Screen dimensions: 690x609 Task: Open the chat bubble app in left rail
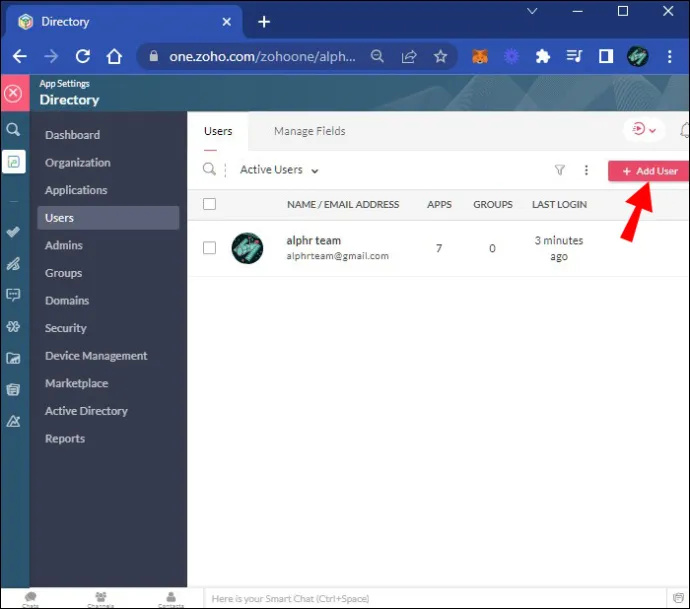(x=13, y=295)
